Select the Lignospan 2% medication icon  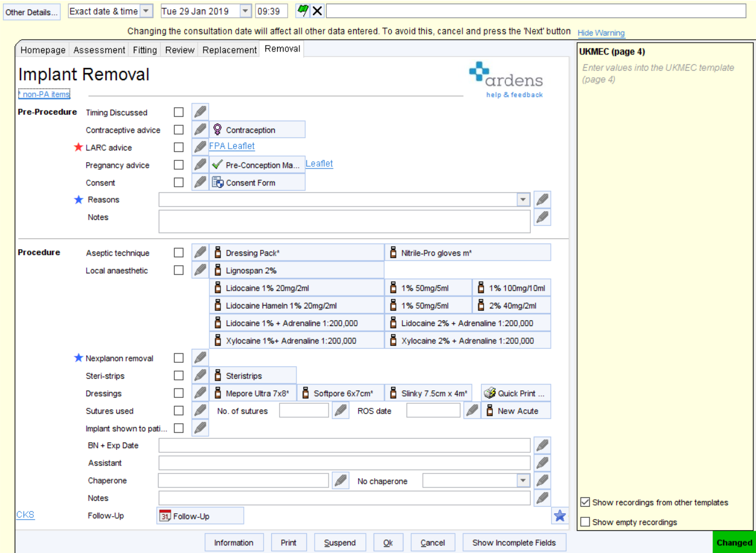217,270
